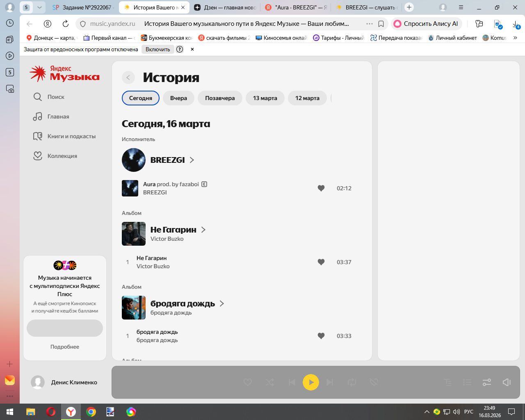Select the 12 марта history tab

[307, 98]
